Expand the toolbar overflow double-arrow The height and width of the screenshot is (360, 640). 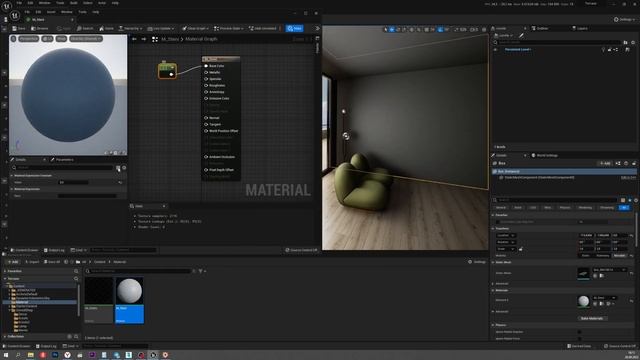click(318, 29)
